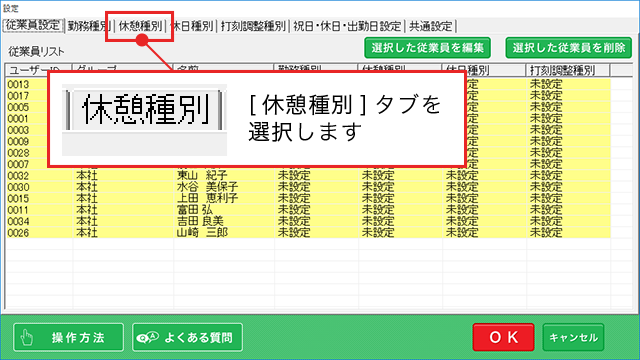Viewport: 640px width, 360px height.
Task: Open the 勤務種別 tab
Action: 89,26
